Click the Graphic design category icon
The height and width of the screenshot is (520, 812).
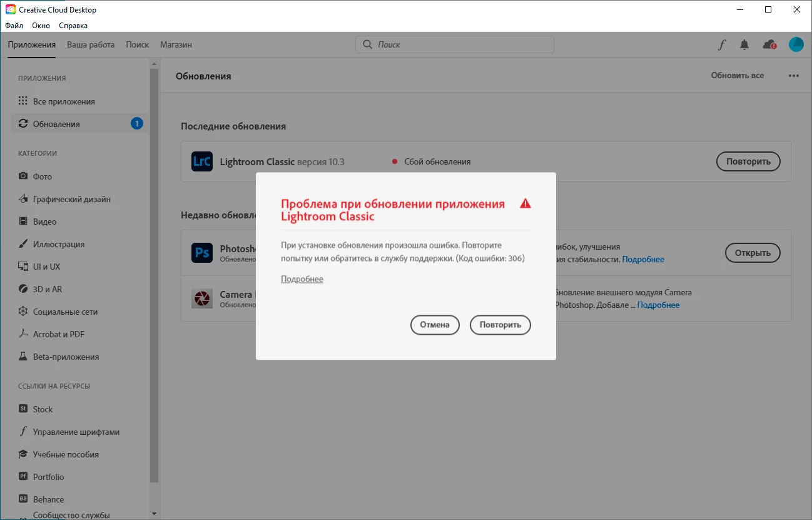(x=23, y=199)
